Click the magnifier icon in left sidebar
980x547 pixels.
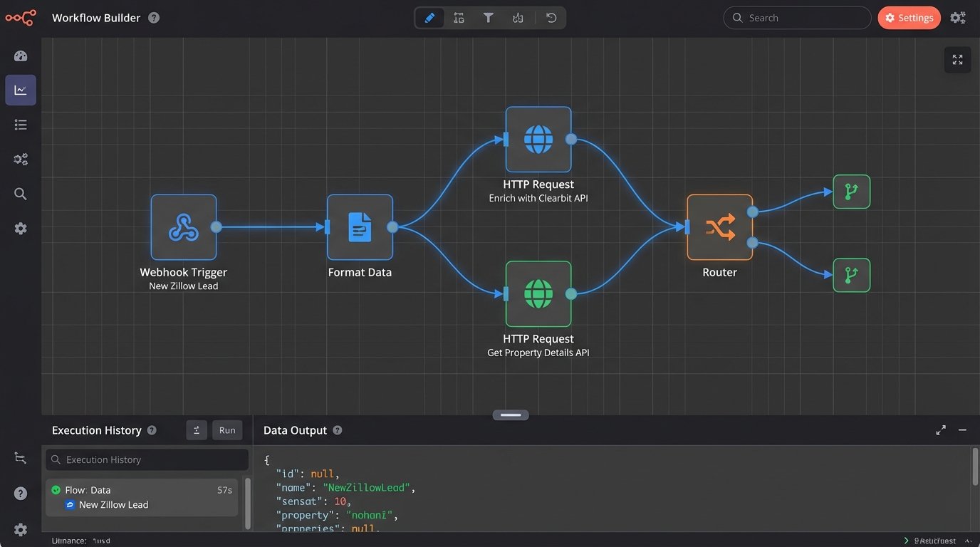(21, 194)
